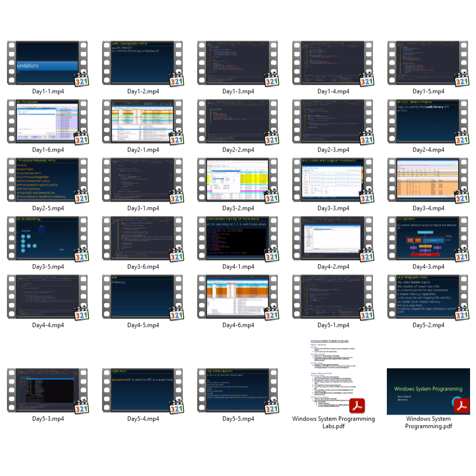Viewport: 476px width, 476px height.
Task: Click the file name Day3-2.mp4
Action: pos(238,208)
